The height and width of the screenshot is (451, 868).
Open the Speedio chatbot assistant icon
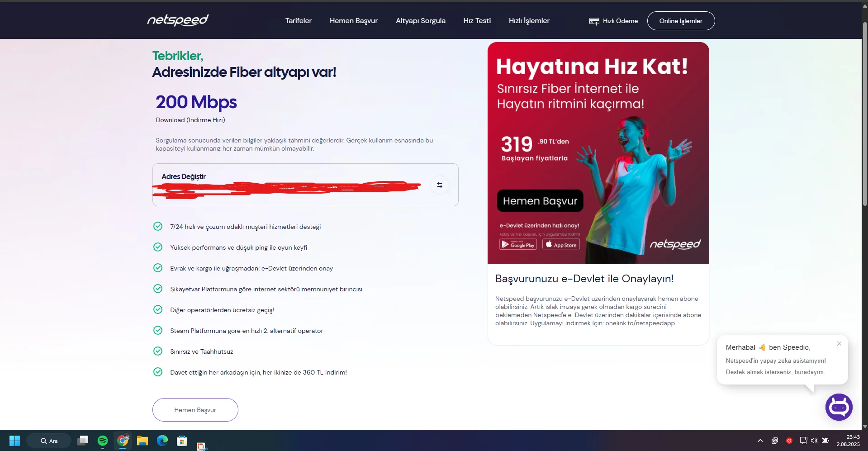coord(839,407)
